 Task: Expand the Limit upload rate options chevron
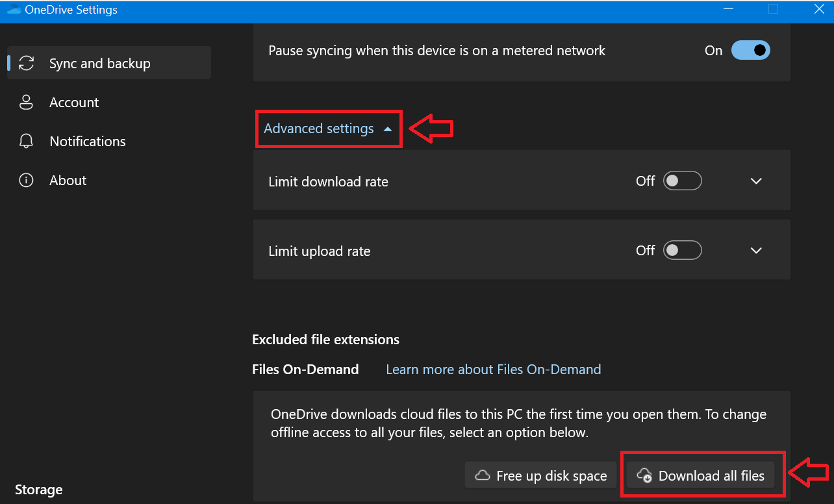pyautogui.click(x=756, y=251)
